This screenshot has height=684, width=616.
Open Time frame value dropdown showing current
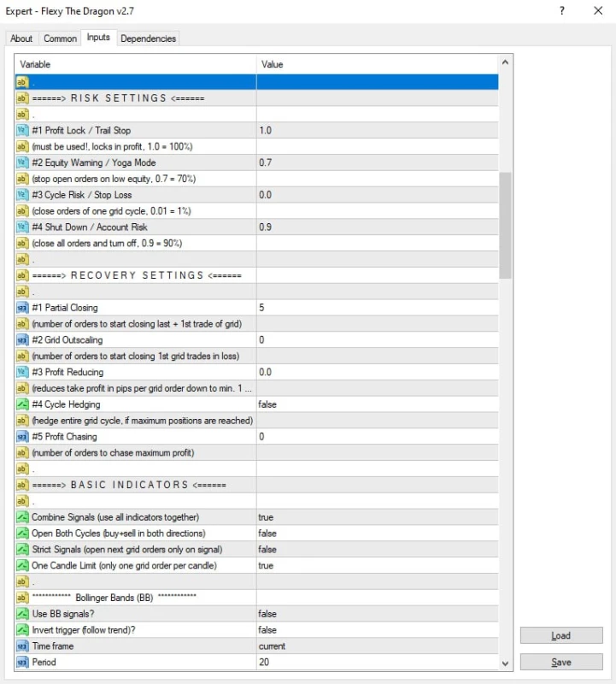[x=376, y=646]
